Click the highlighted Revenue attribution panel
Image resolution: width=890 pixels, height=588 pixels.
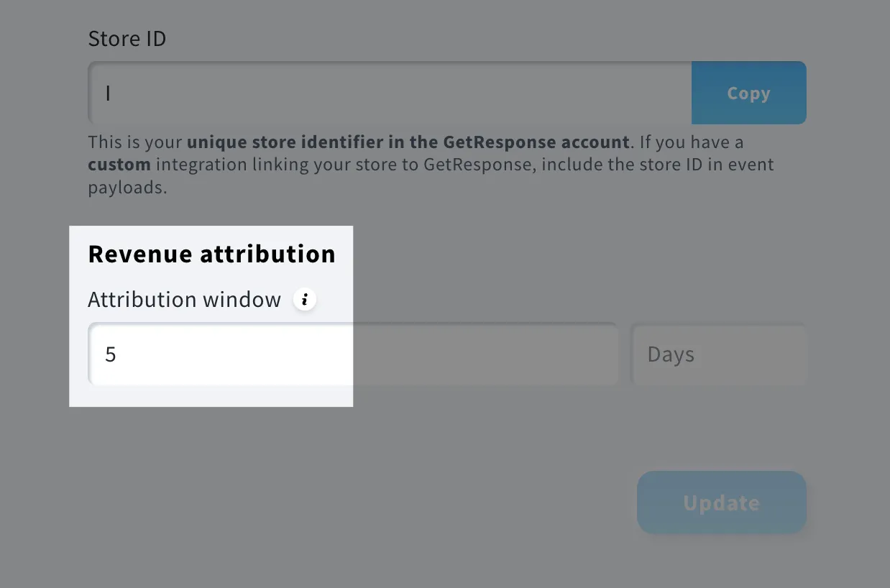pos(211,316)
